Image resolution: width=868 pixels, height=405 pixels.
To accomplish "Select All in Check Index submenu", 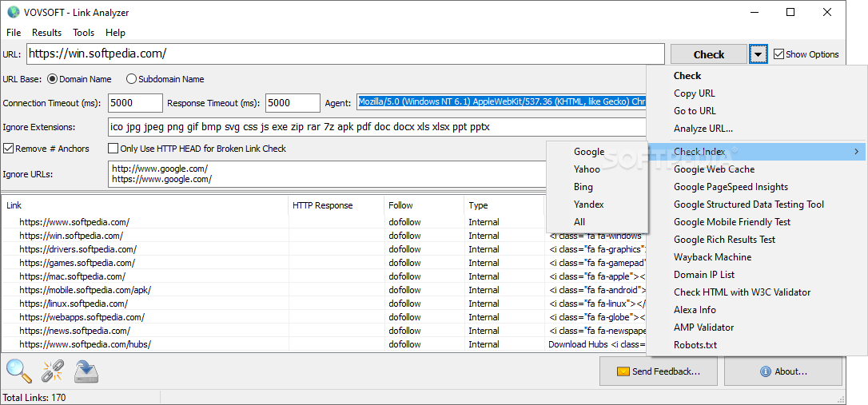I will click(597, 222).
